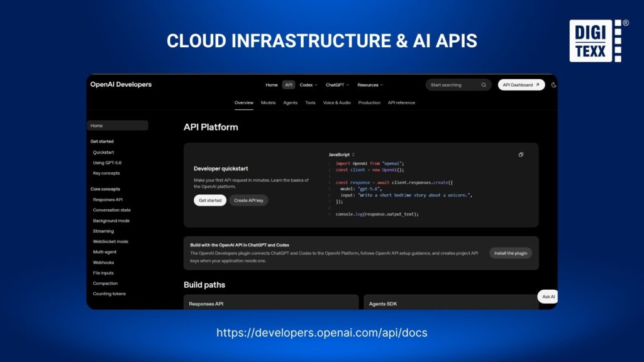Expand the ChatGPT menu
Image resolution: width=644 pixels, height=362 pixels.
click(337, 85)
